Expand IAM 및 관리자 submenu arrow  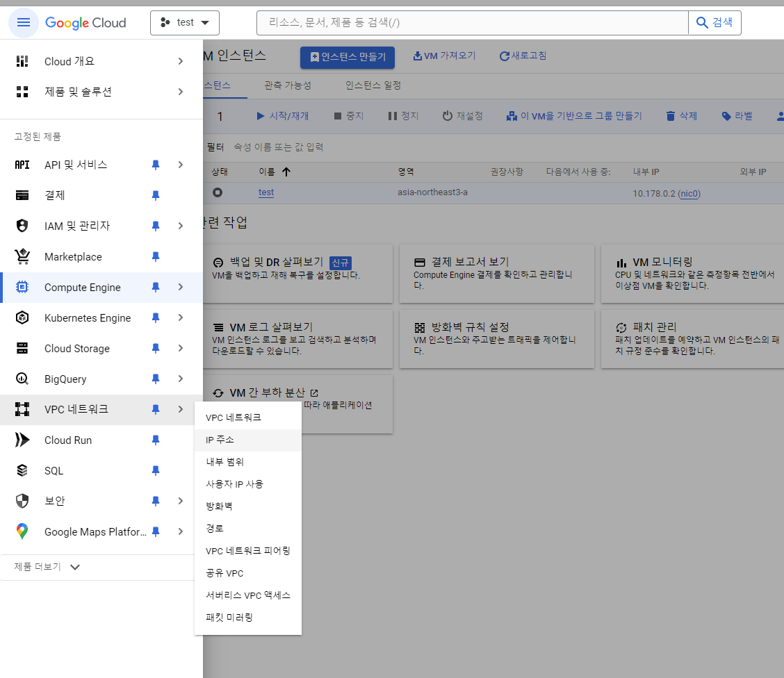coord(181,226)
